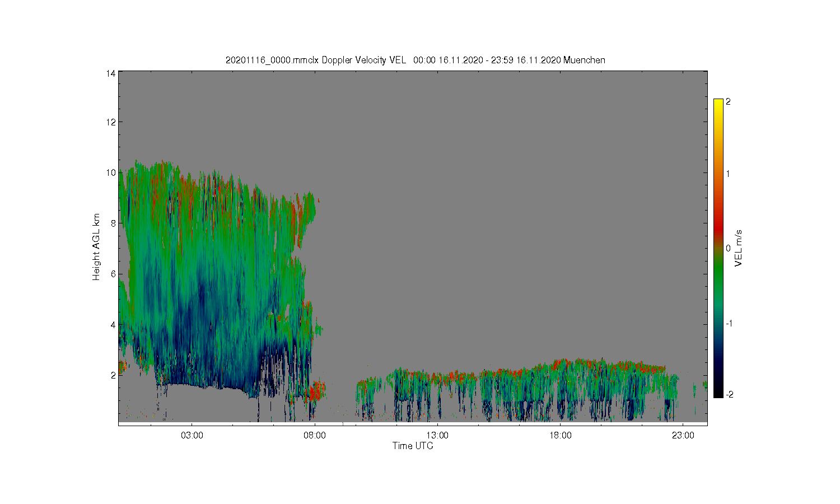Click the colorbar -1 tick label
This screenshot has width=840, height=504.
(729, 324)
